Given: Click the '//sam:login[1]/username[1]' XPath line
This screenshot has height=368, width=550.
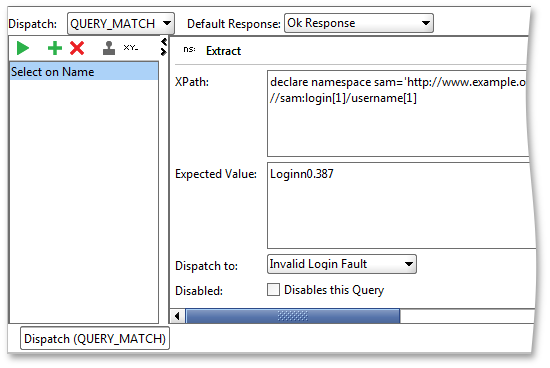Looking at the screenshot, I should click(x=343, y=98).
